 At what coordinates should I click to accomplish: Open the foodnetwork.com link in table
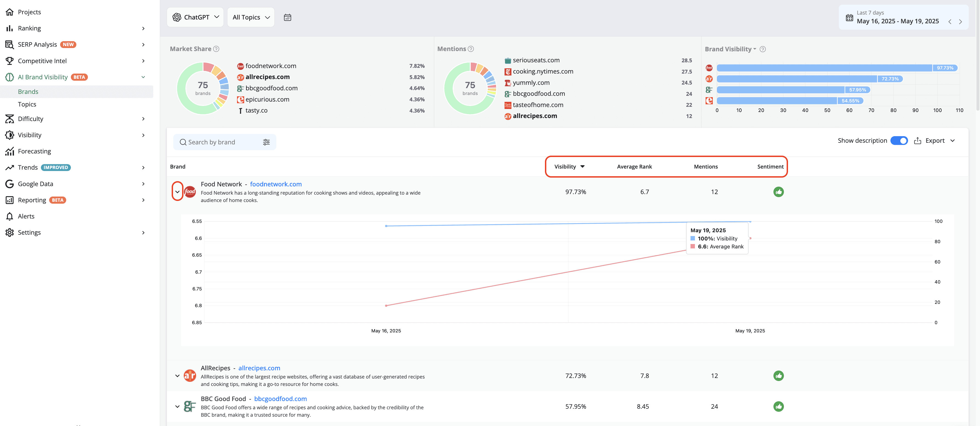click(x=276, y=184)
